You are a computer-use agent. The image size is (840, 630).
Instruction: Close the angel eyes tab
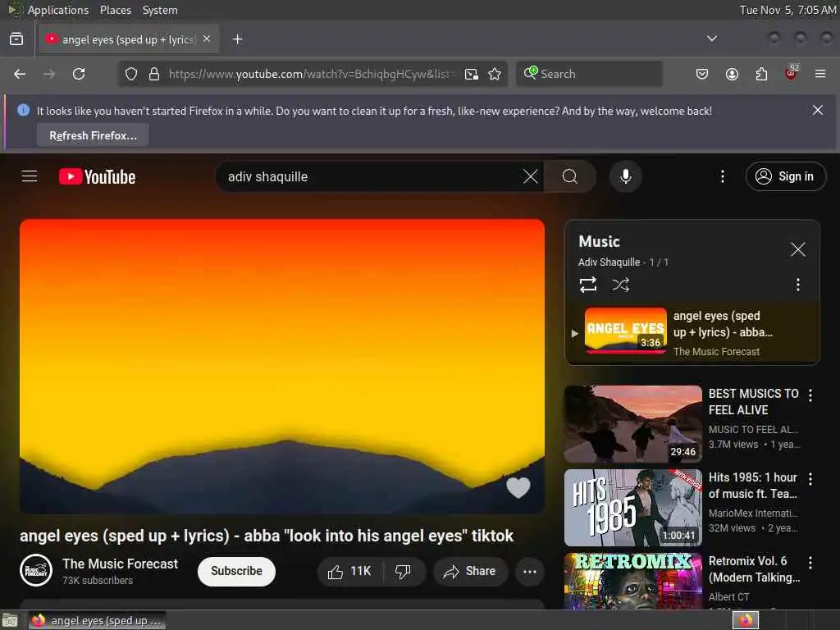click(207, 39)
